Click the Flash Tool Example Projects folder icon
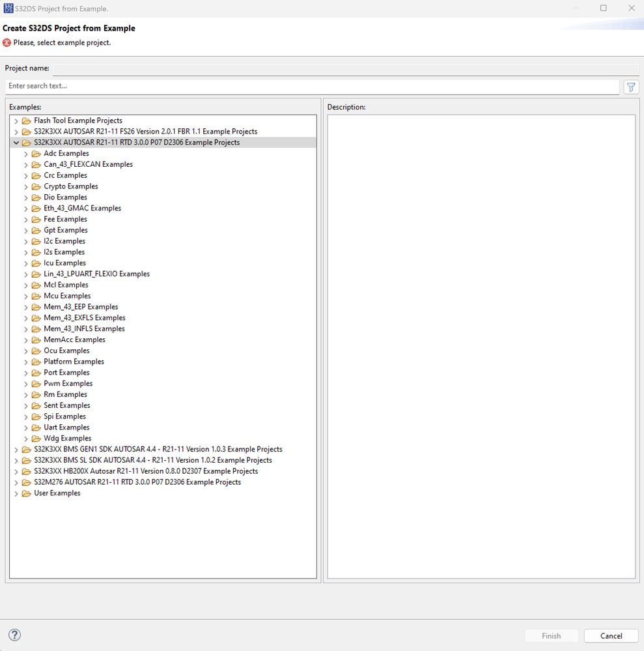The image size is (644, 651). [x=27, y=121]
